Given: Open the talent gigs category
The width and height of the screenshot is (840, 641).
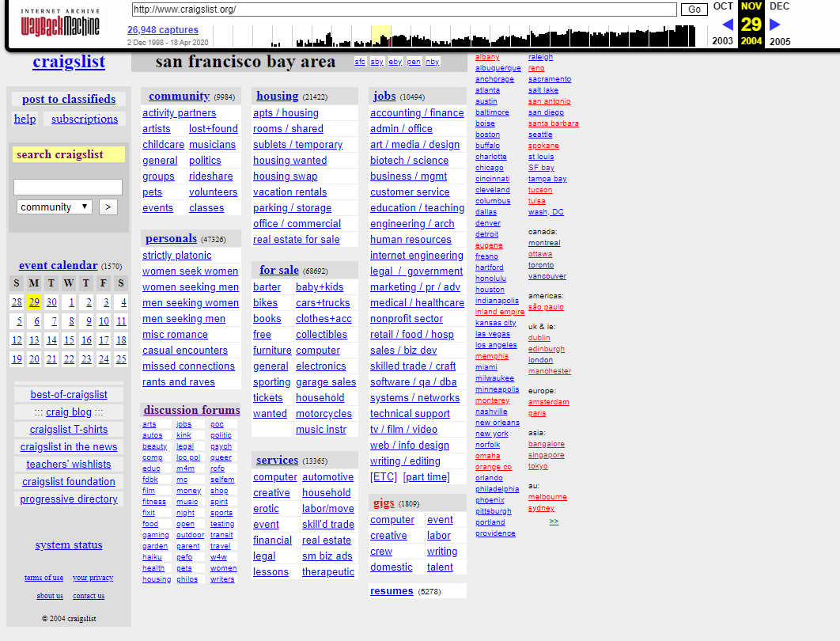Looking at the screenshot, I should click(x=440, y=567).
